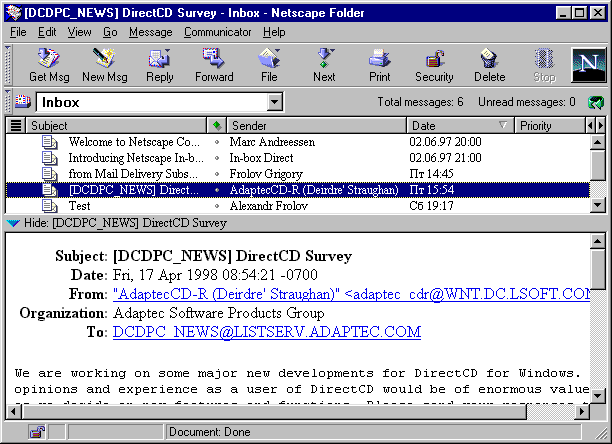Toggle read status of Introducing Netscape message
Image resolution: width=612 pixels, height=444 pixels.
(x=217, y=158)
